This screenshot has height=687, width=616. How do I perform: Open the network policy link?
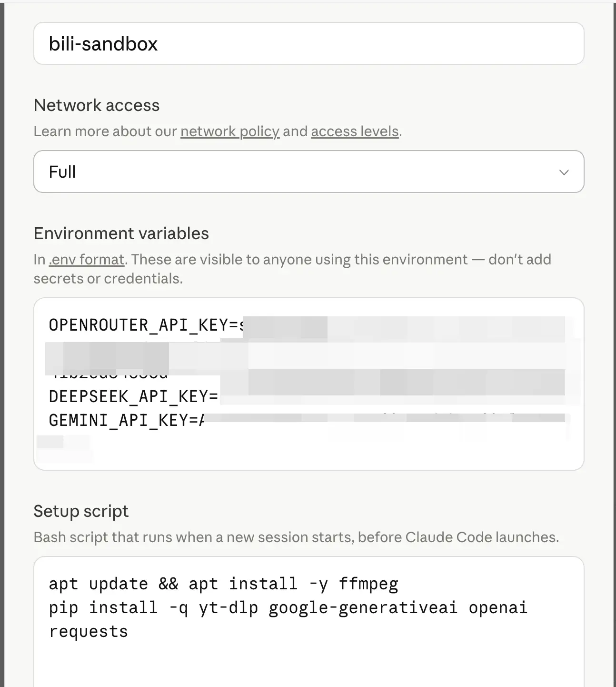229,131
